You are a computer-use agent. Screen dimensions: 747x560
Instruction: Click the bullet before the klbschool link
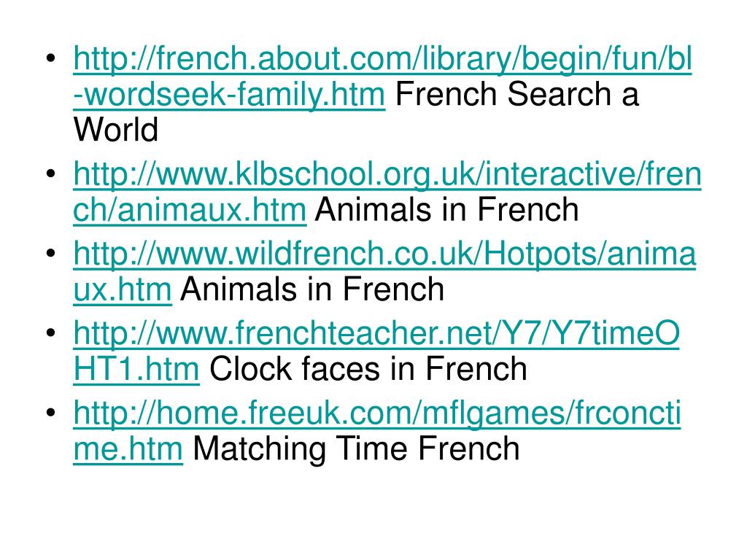coord(51,174)
